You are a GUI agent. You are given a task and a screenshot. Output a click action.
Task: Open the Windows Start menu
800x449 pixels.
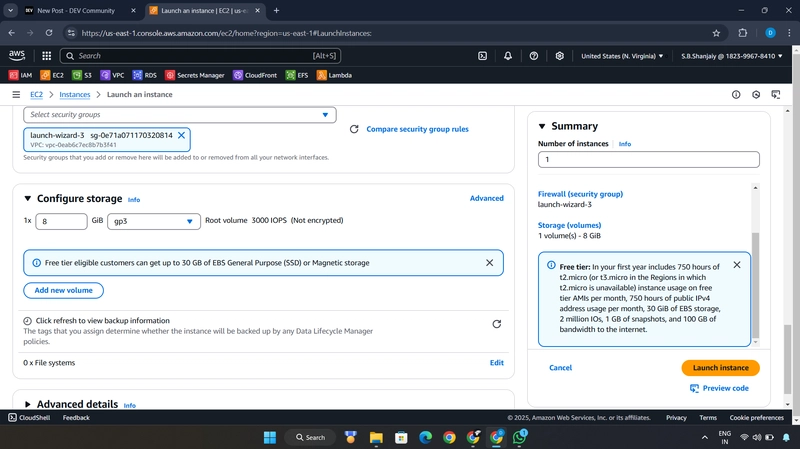pos(270,437)
